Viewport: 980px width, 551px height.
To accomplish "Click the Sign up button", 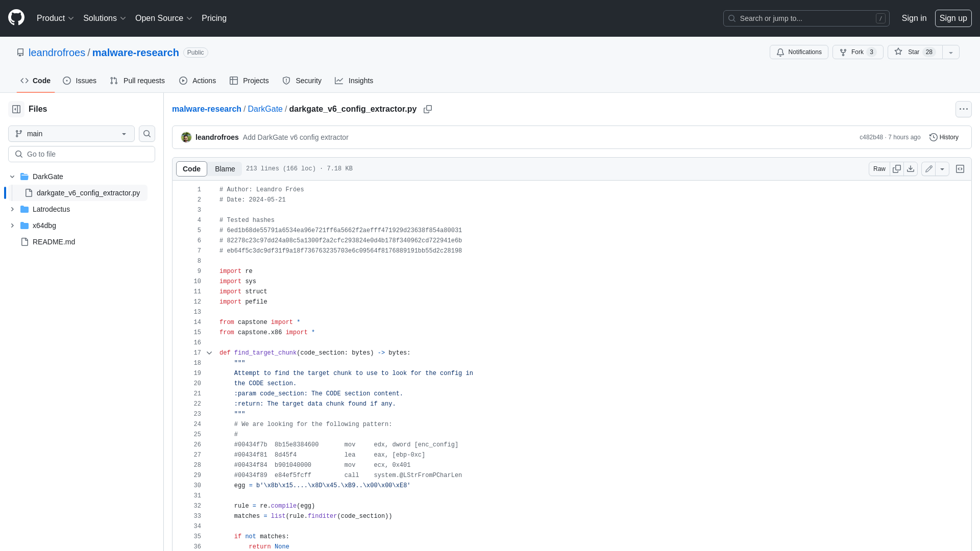I will click(953, 18).
